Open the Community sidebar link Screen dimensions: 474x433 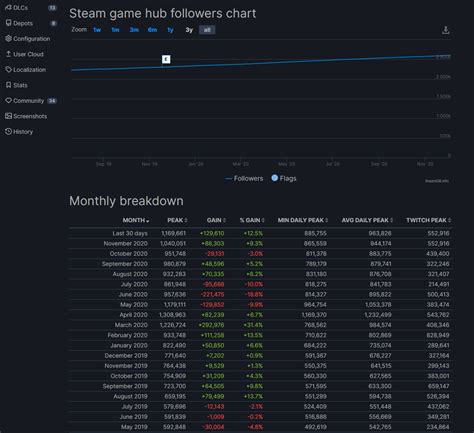click(x=28, y=101)
